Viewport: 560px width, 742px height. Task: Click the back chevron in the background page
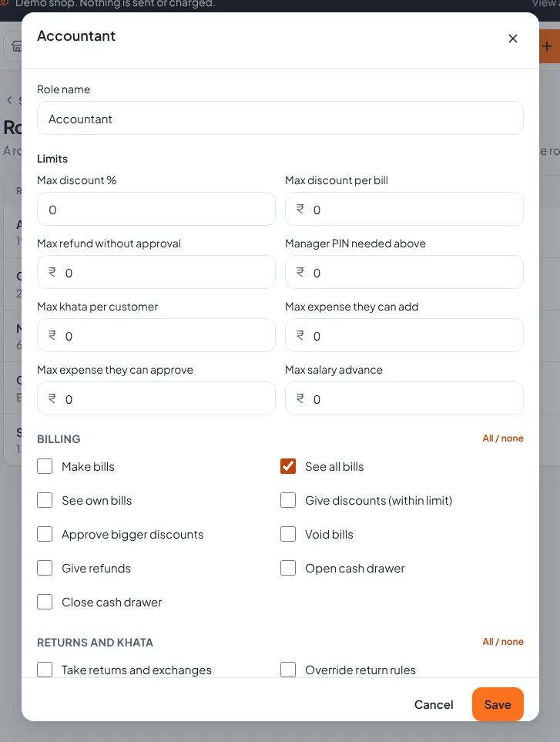coord(9,100)
